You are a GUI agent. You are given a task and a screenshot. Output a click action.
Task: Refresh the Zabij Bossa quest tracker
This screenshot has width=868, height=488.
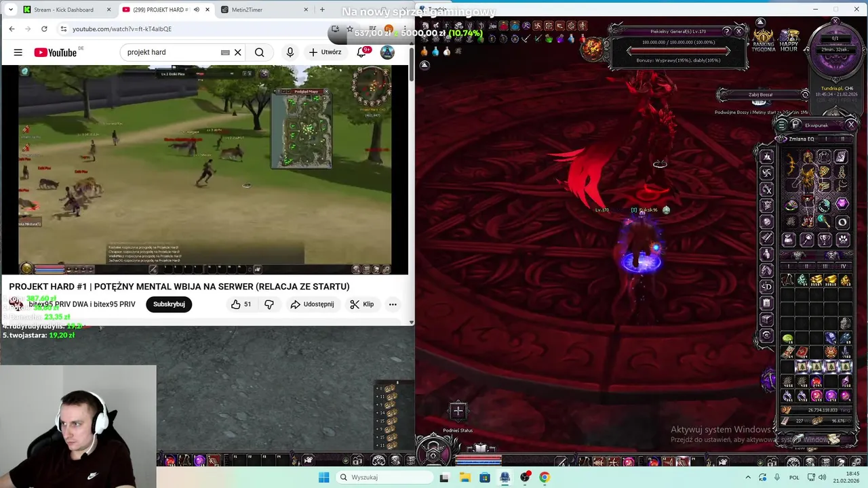click(x=805, y=94)
